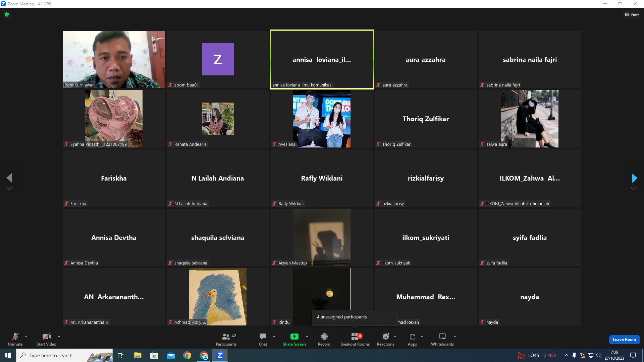This screenshot has height=362, width=644.
Task: Open volume control in system tray
Action: coord(599,355)
